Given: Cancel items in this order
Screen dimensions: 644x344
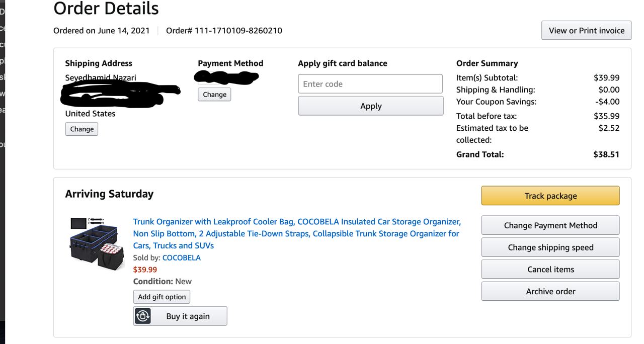Looking at the screenshot, I should 550,270.
